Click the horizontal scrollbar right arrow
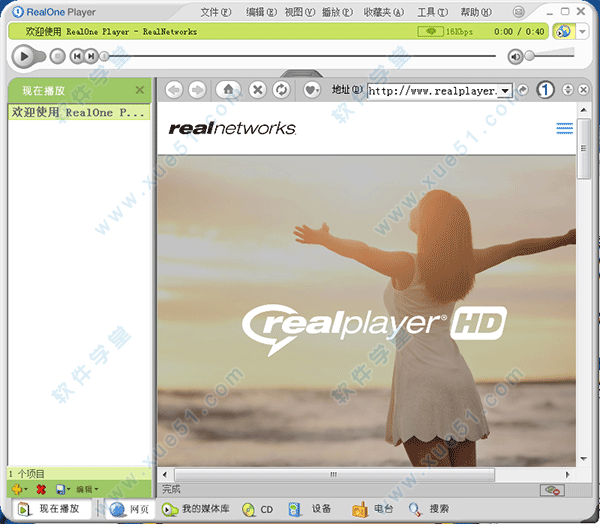Screen dimensions: 600x524 (x=567, y=475)
